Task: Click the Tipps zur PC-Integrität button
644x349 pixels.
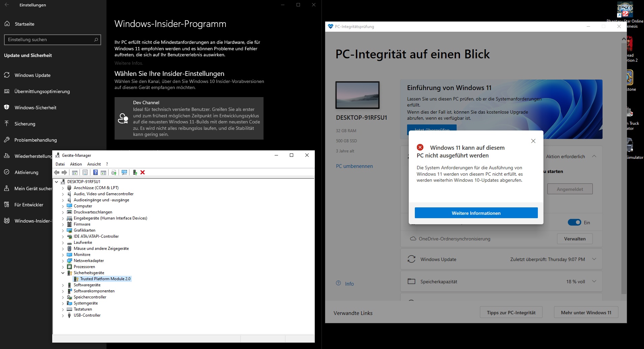Action: [511, 312]
